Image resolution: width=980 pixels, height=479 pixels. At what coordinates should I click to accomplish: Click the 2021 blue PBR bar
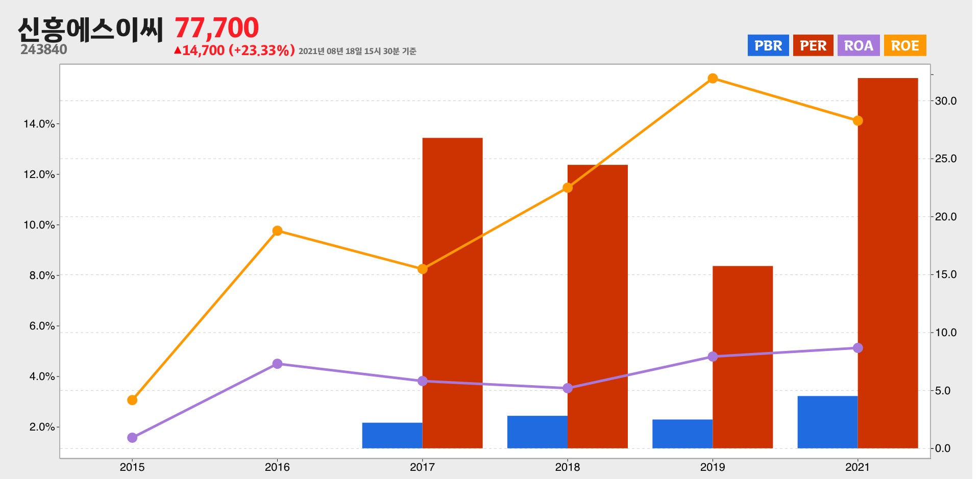tap(828, 422)
